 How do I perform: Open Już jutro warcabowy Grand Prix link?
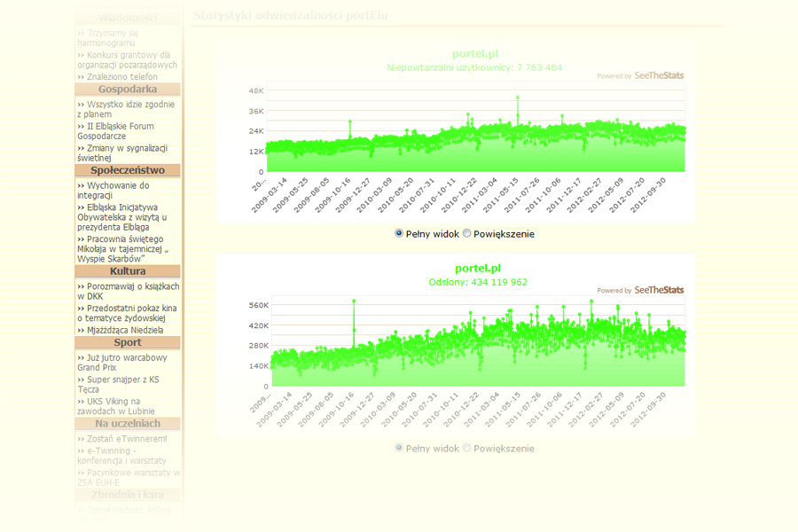(x=122, y=363)
